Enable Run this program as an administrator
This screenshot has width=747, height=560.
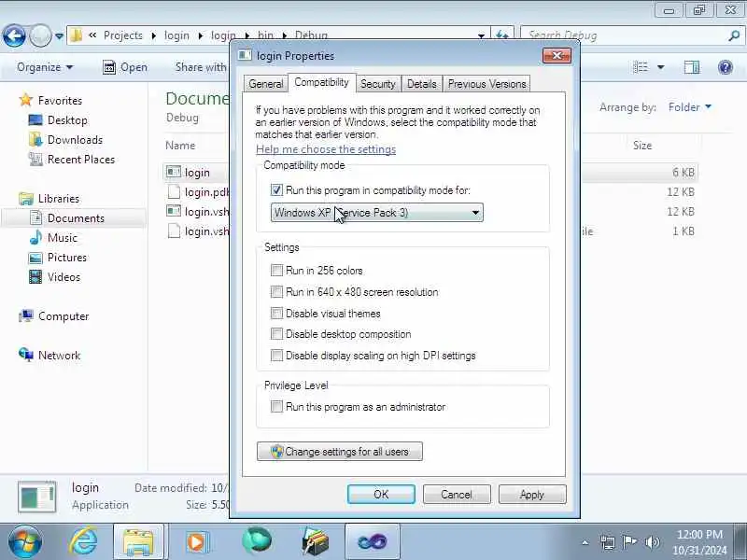[276, 407]
